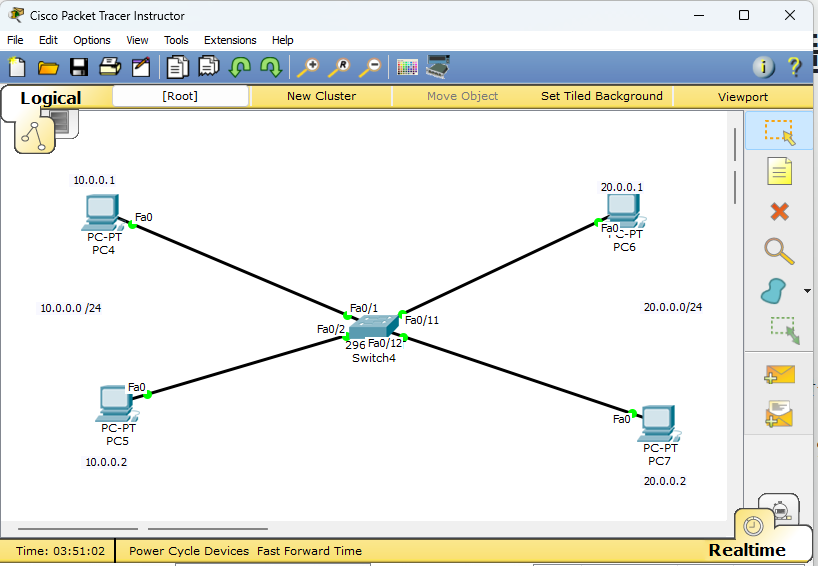Click the Copy icon in the toolbar
The width and height of the screenshot is (818, 566).
pyautogui.click(x=177, y=67)
